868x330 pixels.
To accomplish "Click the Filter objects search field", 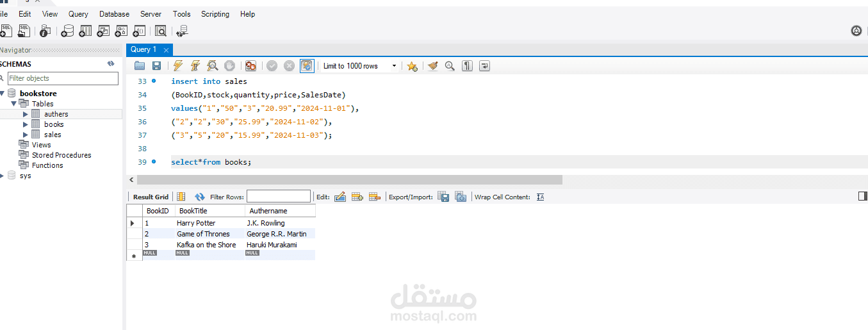I will (x=63, y=78).
